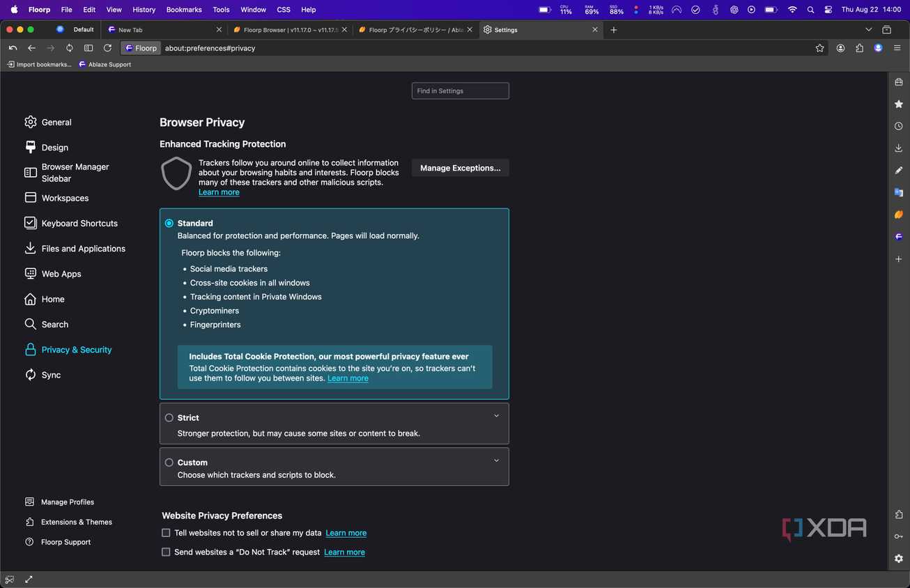Image resolution: width=910 pixels, height=588 pixels.
Task: Open the CSS menu
Action: click(x=284, y=10)
